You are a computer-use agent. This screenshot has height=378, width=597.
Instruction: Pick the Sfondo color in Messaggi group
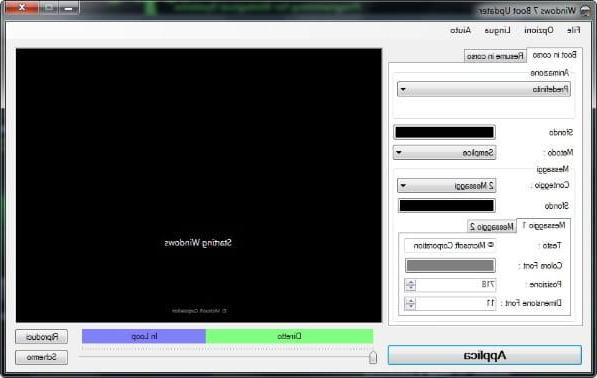446,206
